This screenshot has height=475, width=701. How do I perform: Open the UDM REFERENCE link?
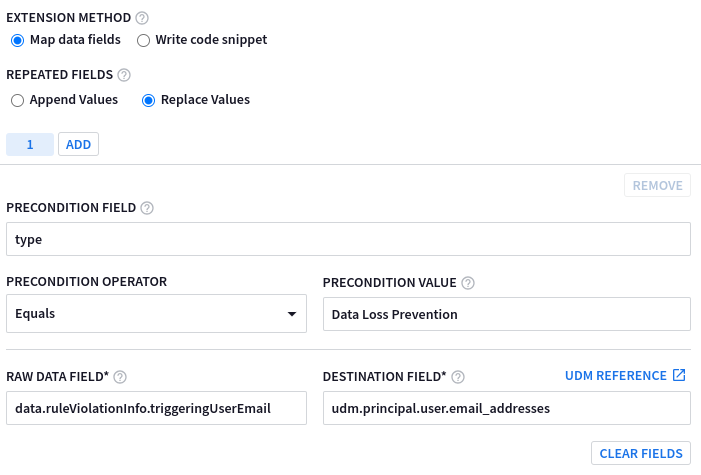615,376
